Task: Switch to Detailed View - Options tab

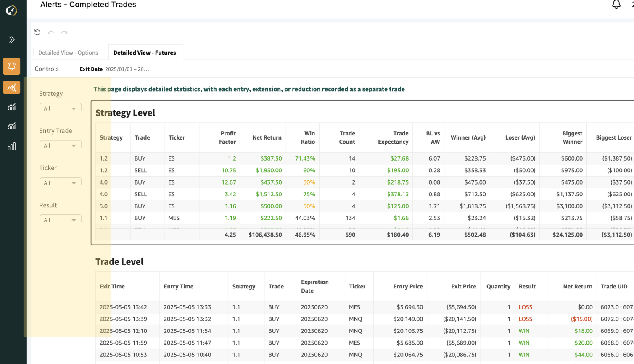Action: tap(68, 53)
